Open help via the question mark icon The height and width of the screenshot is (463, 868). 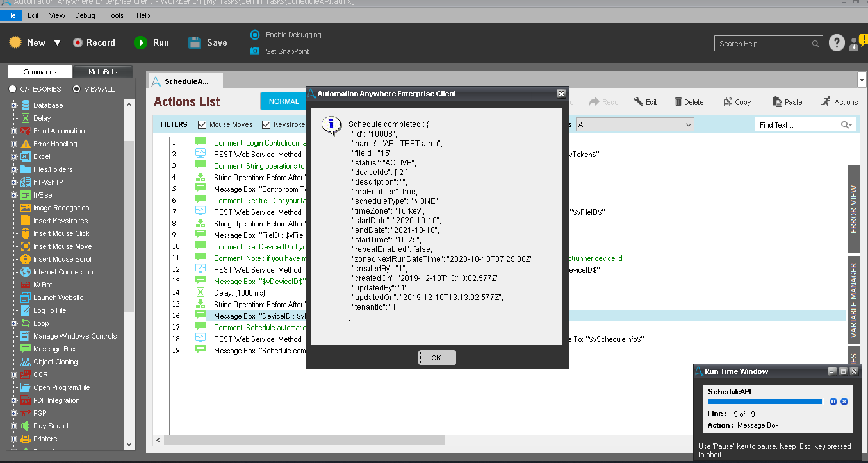[837, 43]
